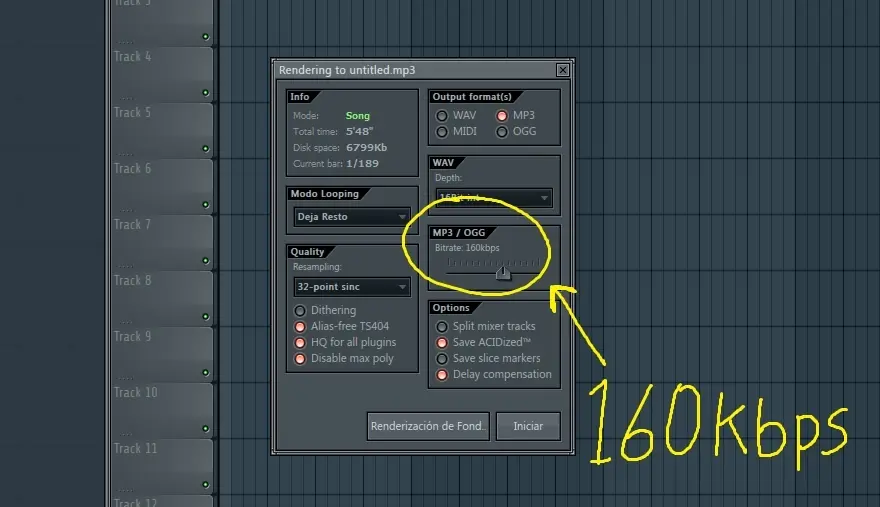The width and height of the screenshot is (880, 507).
Task: Toggle Disable max poly option
Action: click(x=300, y=359)
